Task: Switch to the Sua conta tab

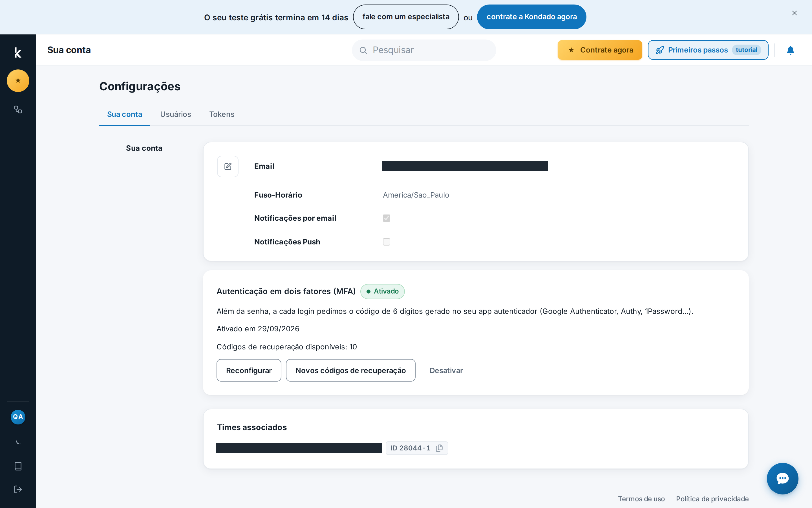Action: (125, 114)
